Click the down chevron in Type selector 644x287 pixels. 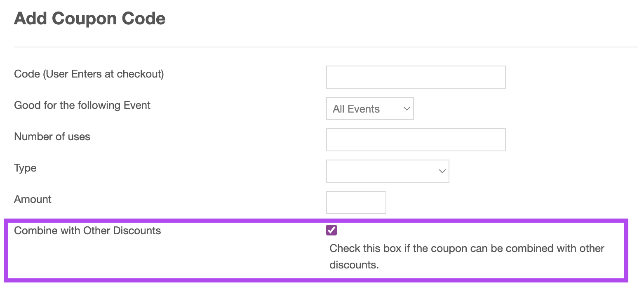click(x=442, y=171)
